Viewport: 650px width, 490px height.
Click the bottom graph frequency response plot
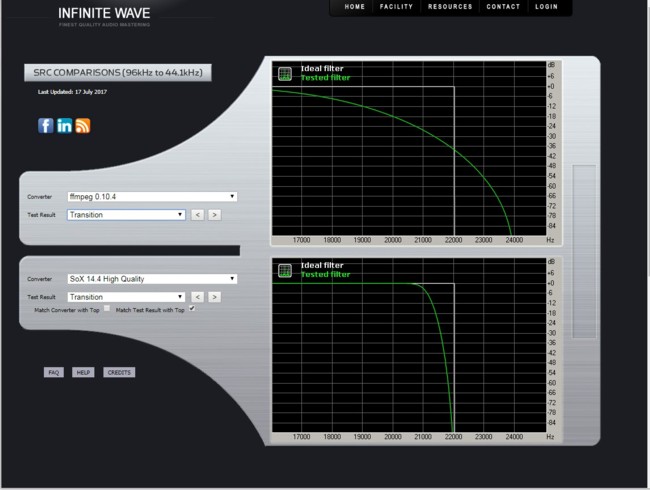click(x=409, y=345)
